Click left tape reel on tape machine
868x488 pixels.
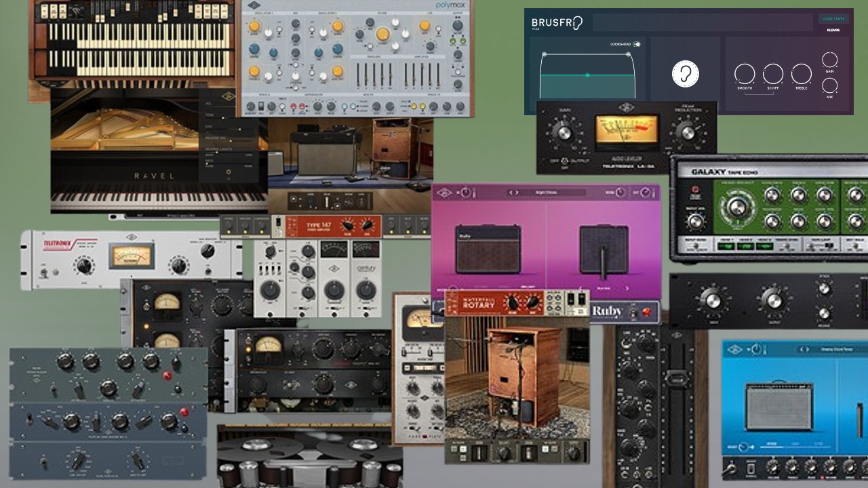click(x=260, y=447)
